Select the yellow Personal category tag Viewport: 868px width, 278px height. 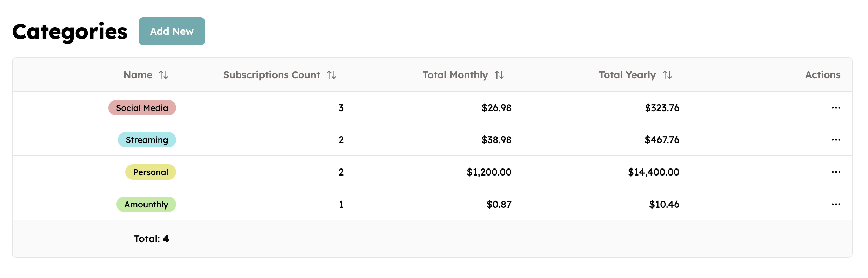point(151,172)
